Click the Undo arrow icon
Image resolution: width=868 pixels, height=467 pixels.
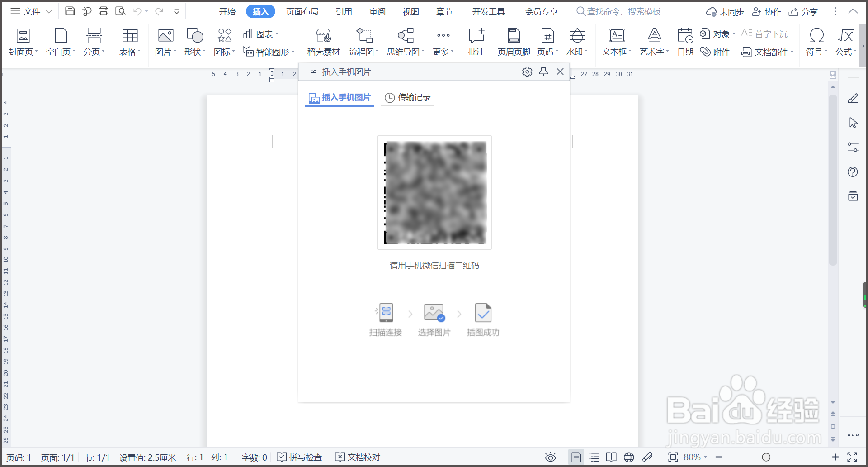tap(137, 11)
